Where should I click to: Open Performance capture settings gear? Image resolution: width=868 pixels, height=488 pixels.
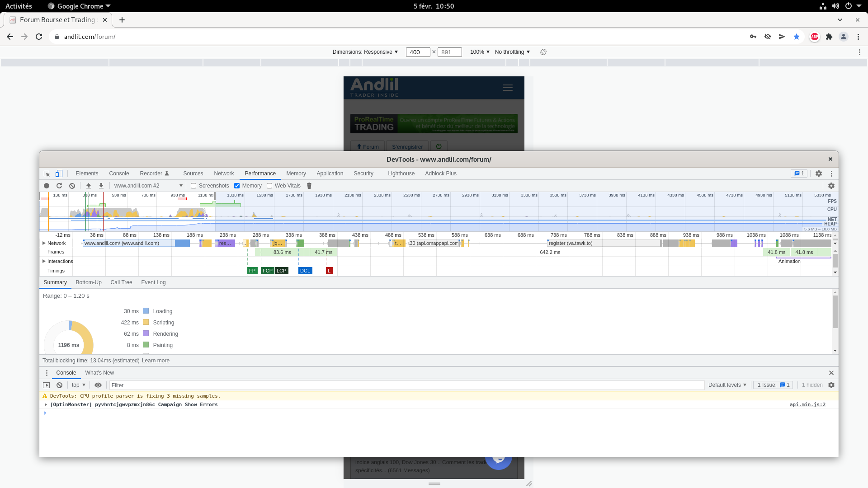coord(831,186)
